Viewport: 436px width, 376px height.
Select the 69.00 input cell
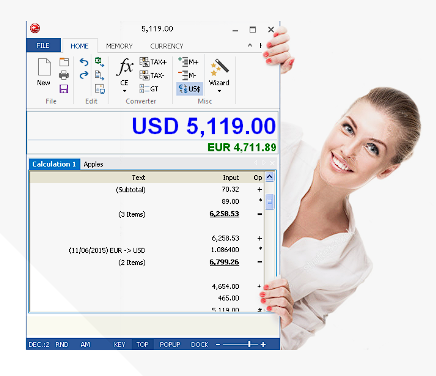[230, 202]
